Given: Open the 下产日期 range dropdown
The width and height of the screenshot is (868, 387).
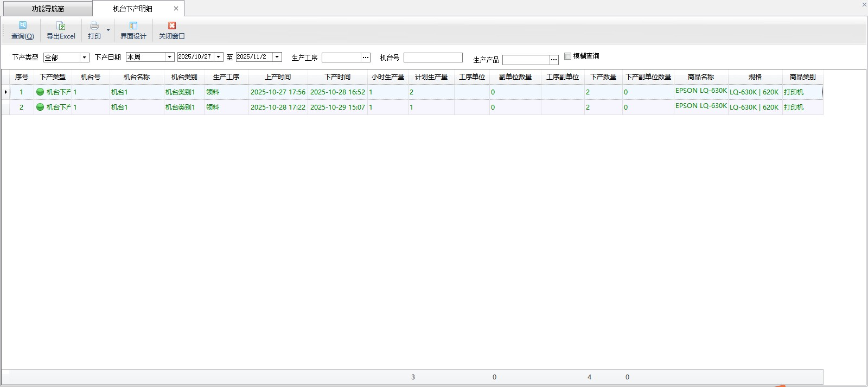Looking at the screenshot, I should (x=169, y=57).
